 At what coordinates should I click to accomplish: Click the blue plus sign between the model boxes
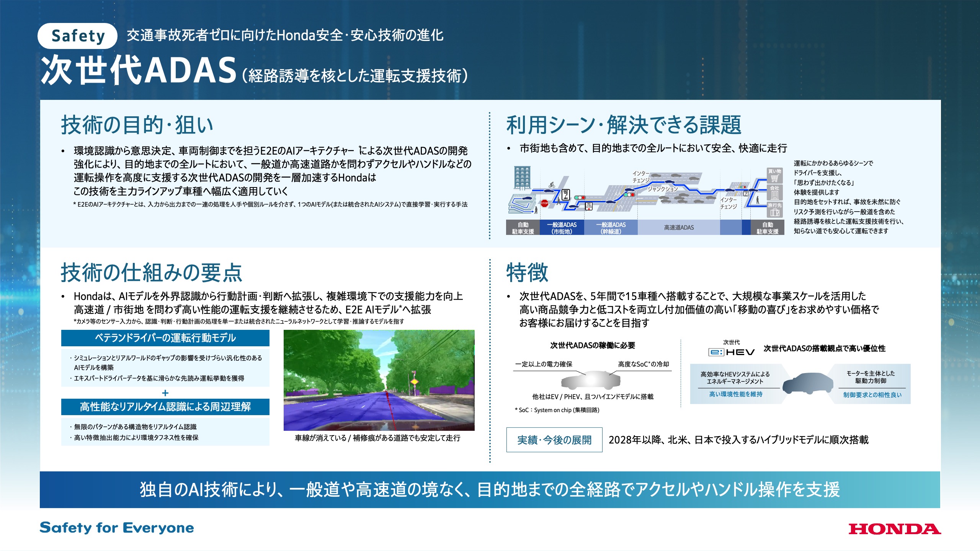[x=165, y=393]
